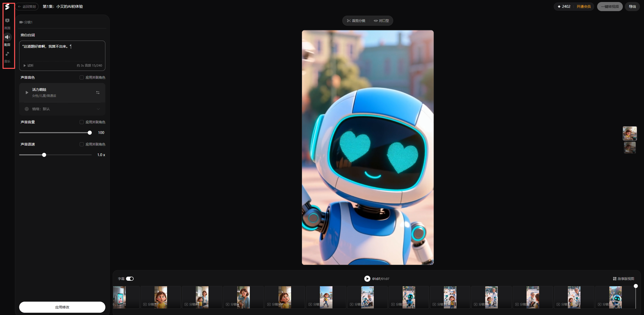Click the 应用修改 apply button

[x=62, y=307]
